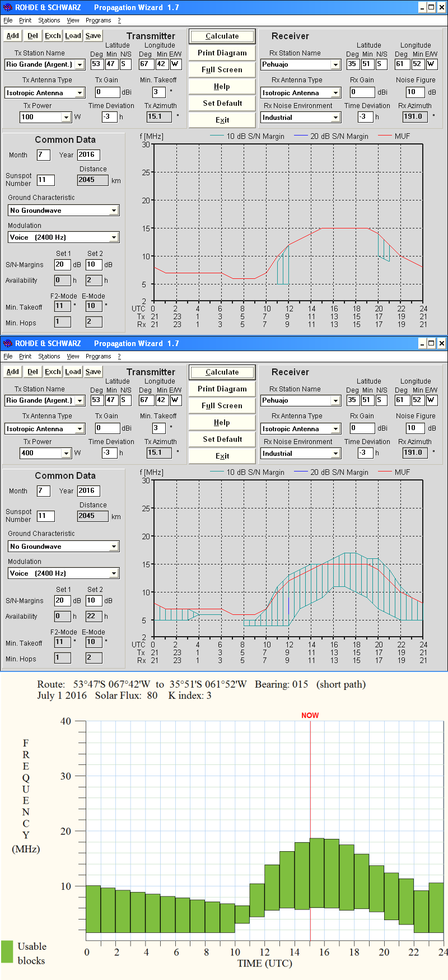The image size is (448, 980).
Task: Click Calculate button in upper window
Action: pyautogui.click(x=222, y=36)
